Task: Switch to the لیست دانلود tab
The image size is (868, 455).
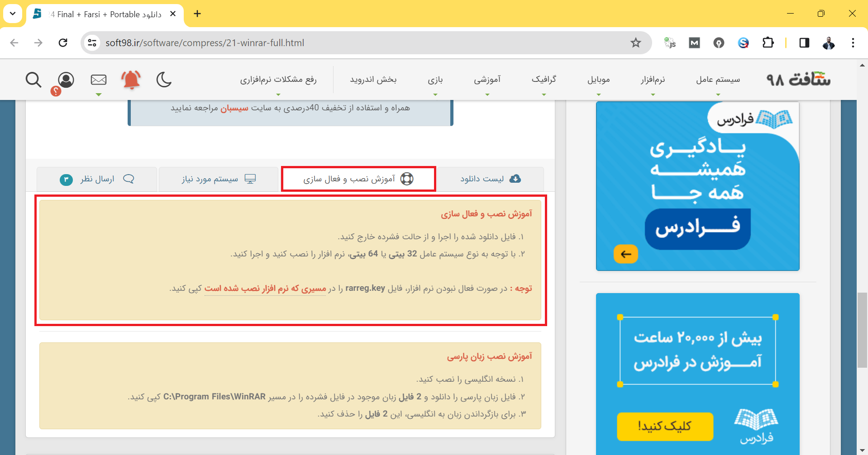Action: (x=491, y=179)
